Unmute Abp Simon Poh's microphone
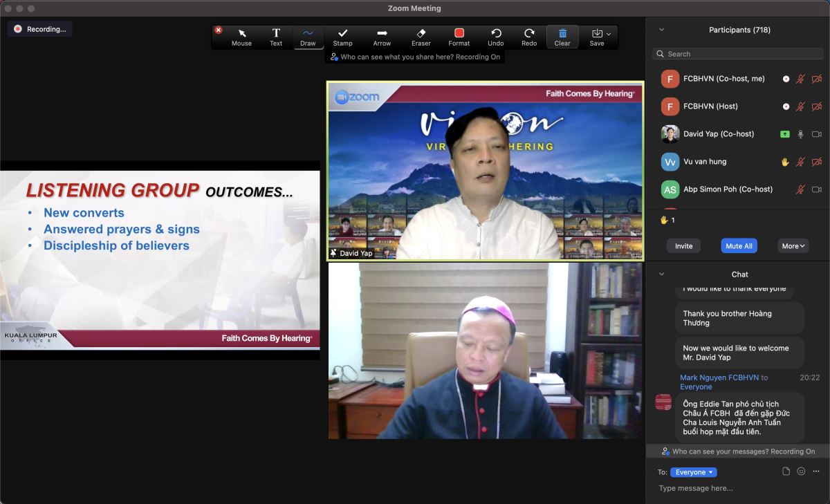This screenshot has width=830, height=504. point(800,189)
